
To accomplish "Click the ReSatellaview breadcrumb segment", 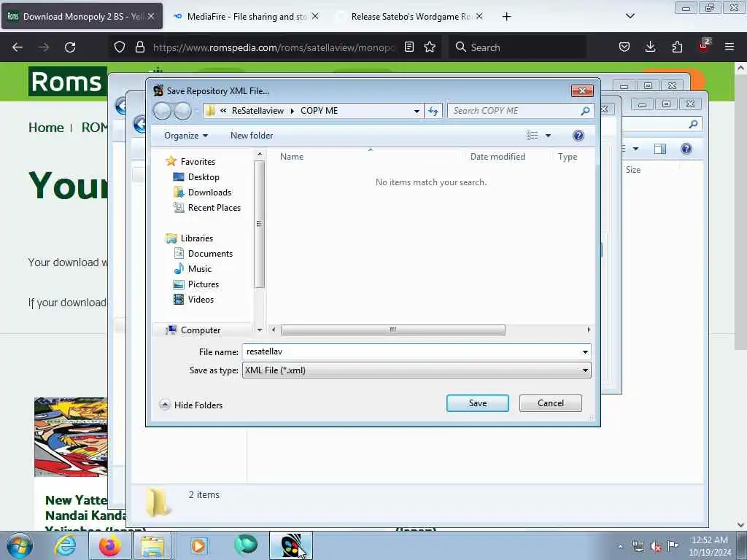I will 258,111.
